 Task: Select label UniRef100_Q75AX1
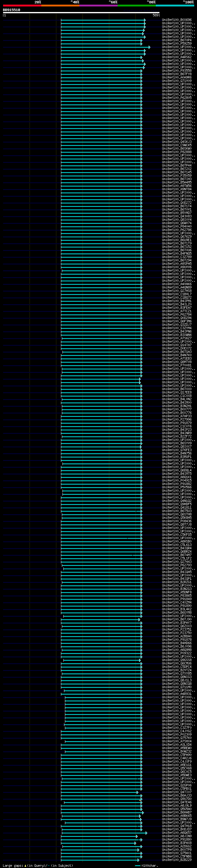coord(177,853)
